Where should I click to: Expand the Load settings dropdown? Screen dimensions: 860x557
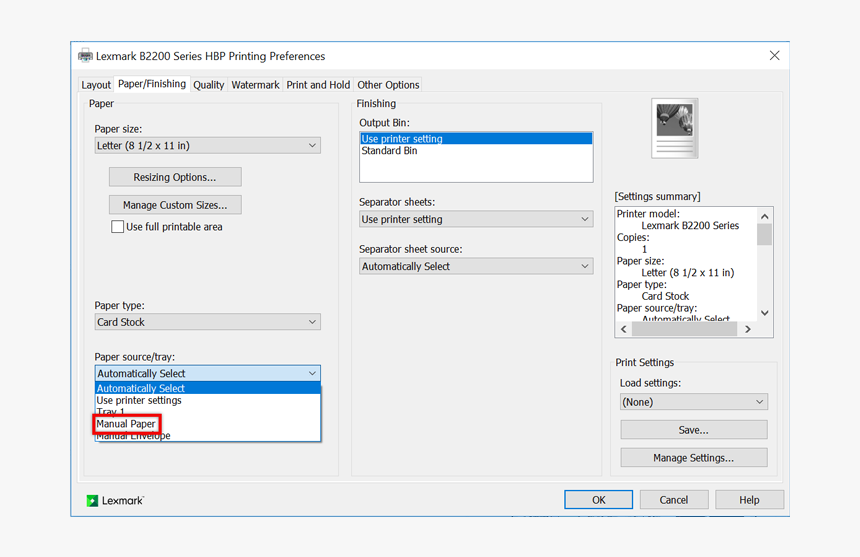(x=693, y=402)
